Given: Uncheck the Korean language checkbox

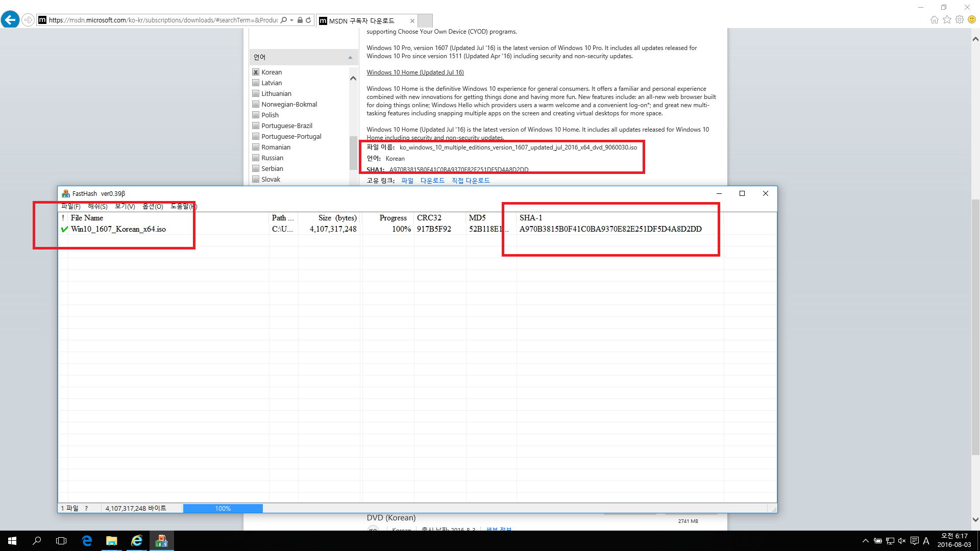Looking at the screenshot, I should coord(256,72).
